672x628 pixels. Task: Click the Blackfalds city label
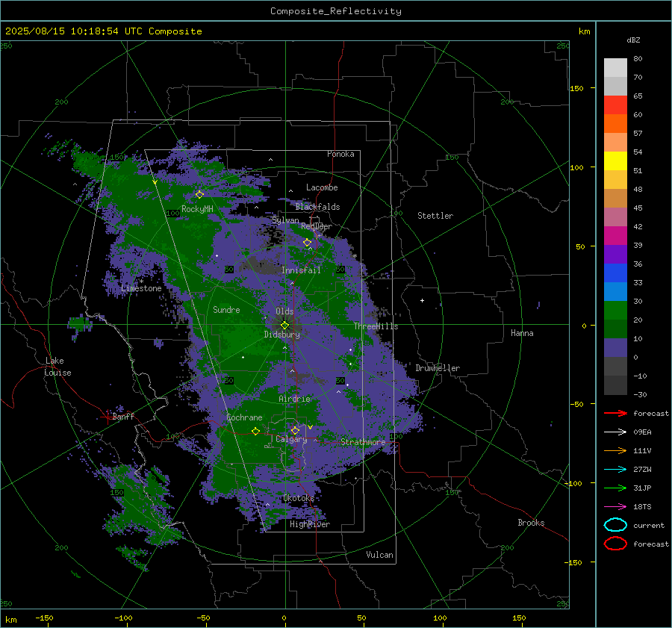click(x=317, y=207)
